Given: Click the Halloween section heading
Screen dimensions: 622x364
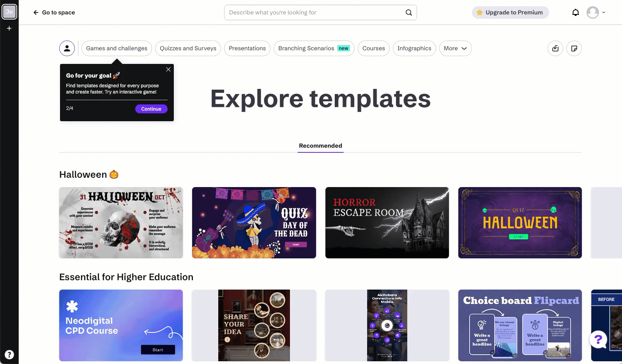Looking at the screenshot, I should tap(89, 175).
